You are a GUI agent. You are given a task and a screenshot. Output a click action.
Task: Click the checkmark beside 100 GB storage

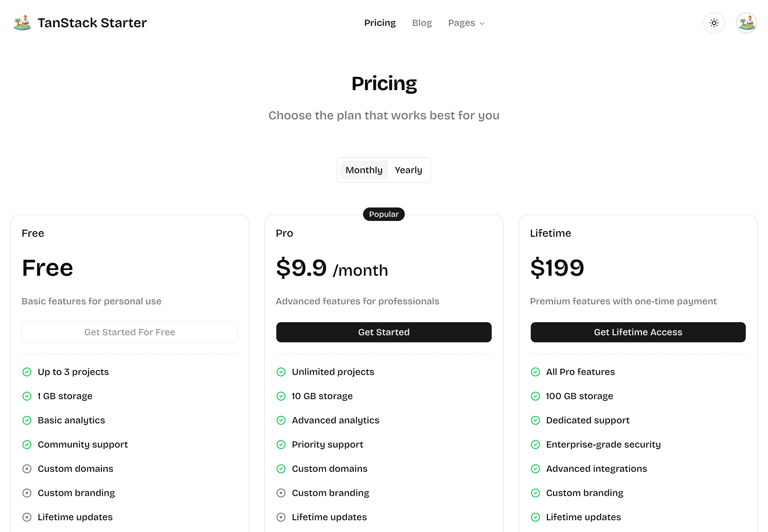535,396
